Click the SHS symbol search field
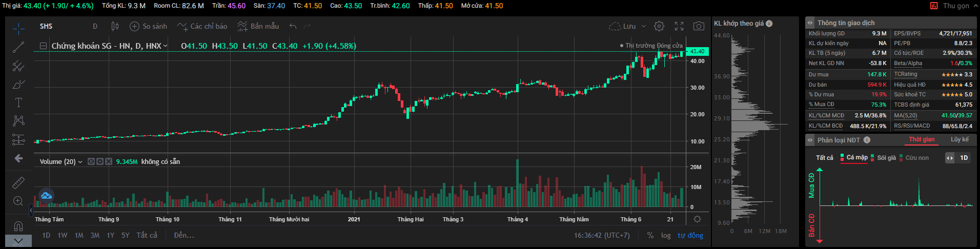 pos(46,26)
